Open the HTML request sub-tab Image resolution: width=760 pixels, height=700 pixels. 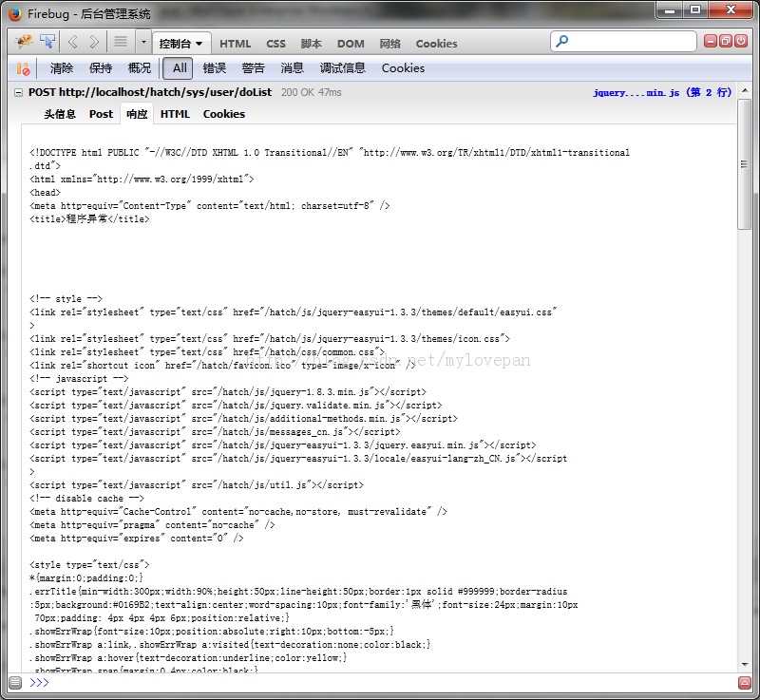tap(175, 114)
